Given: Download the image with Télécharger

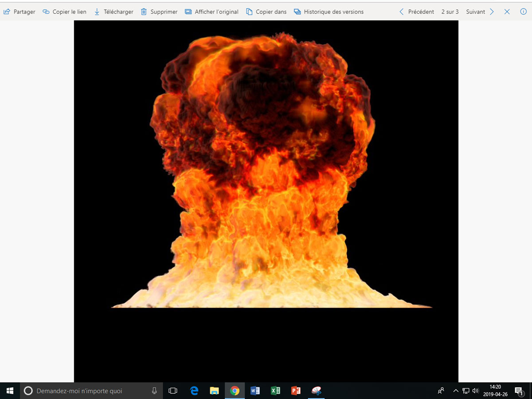Looking at the screenshot, I should point(114,12).
